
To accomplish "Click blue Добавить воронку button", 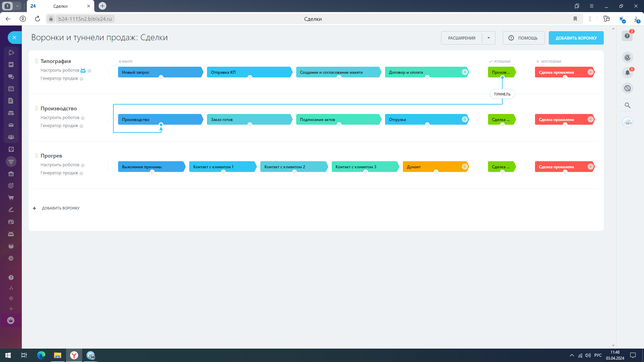I will coord(576,38).
